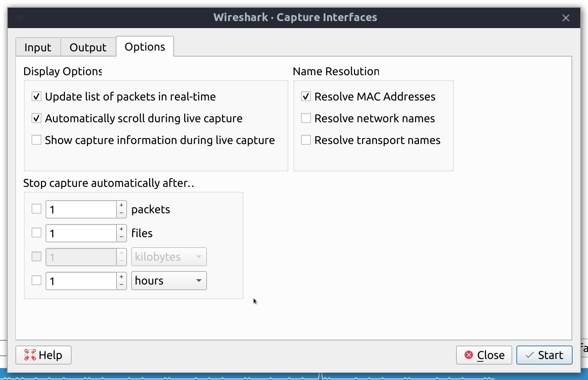Tick the stop-after-hours checkbox
This screenshot has height=380, width=588.
36,280
